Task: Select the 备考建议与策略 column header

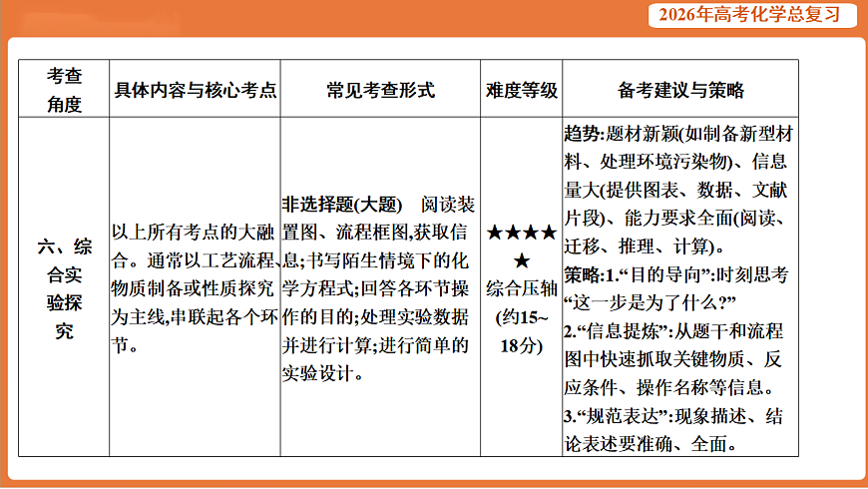Action: [x=680, y=90]
